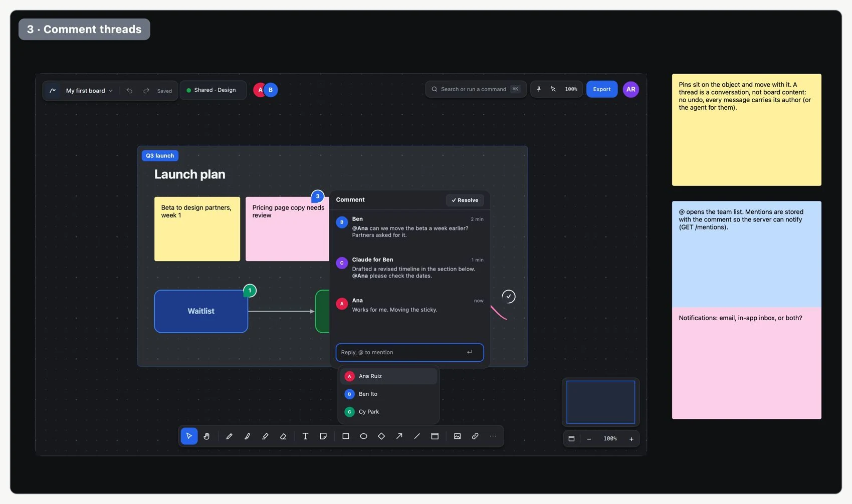Viewport: 852px width, 504px height.
Task: Open Shared · Design status button
Action: 213,90
